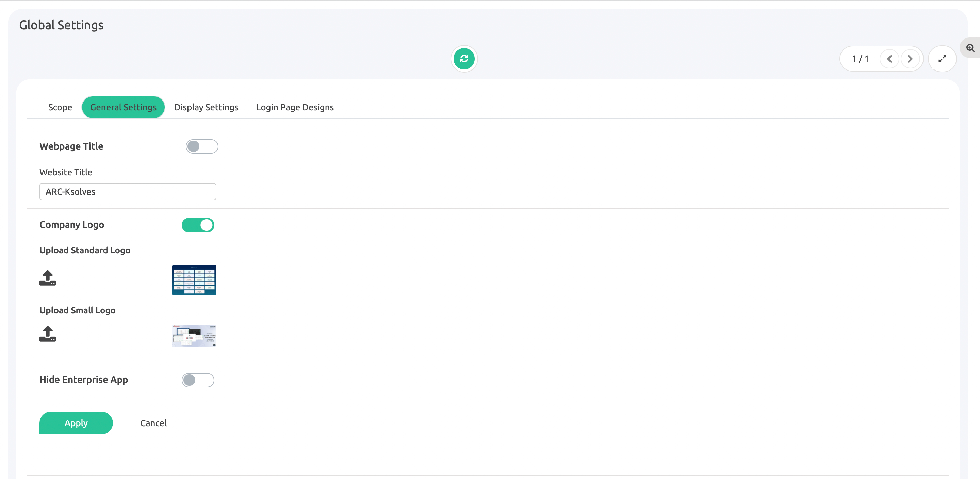Click the Cancel link
This screenshot has height=479, width=980.
(153, 423)
